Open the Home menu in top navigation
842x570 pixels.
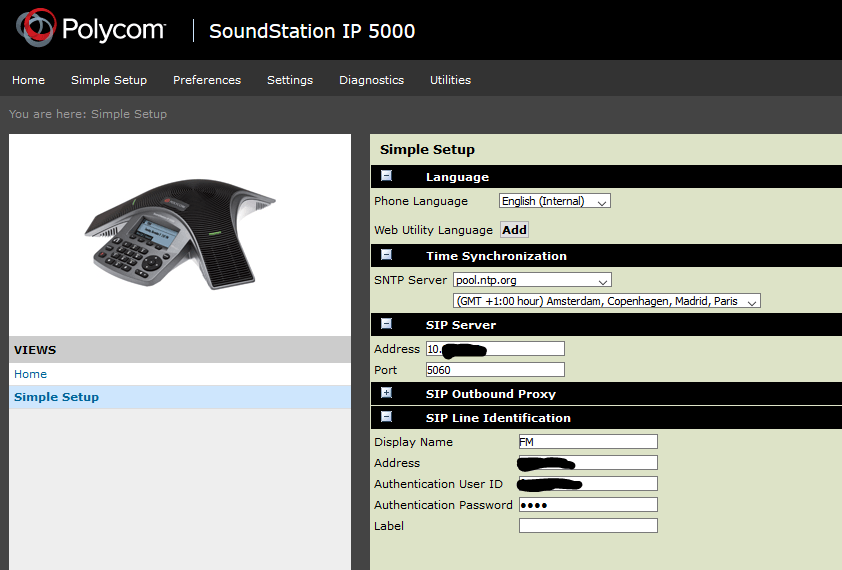pyautogui.click(x=28, y=80)
